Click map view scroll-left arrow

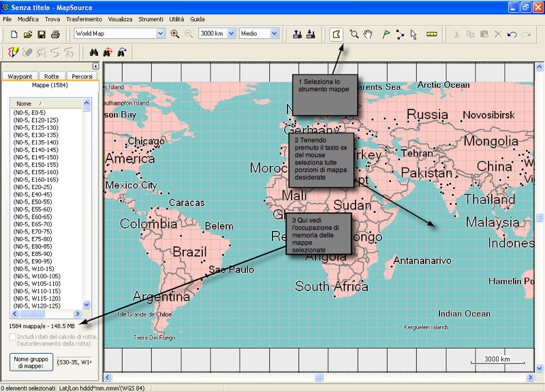108,378
